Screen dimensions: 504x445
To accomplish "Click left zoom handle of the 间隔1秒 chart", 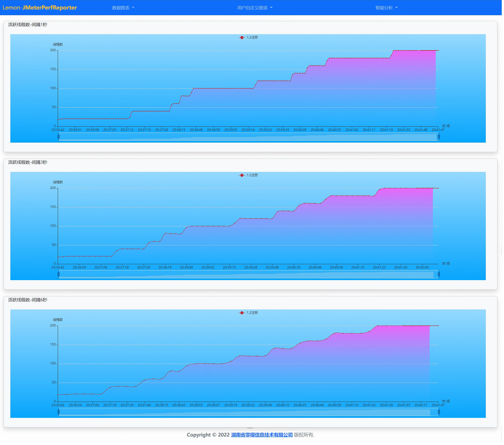I will pos(59,137).
